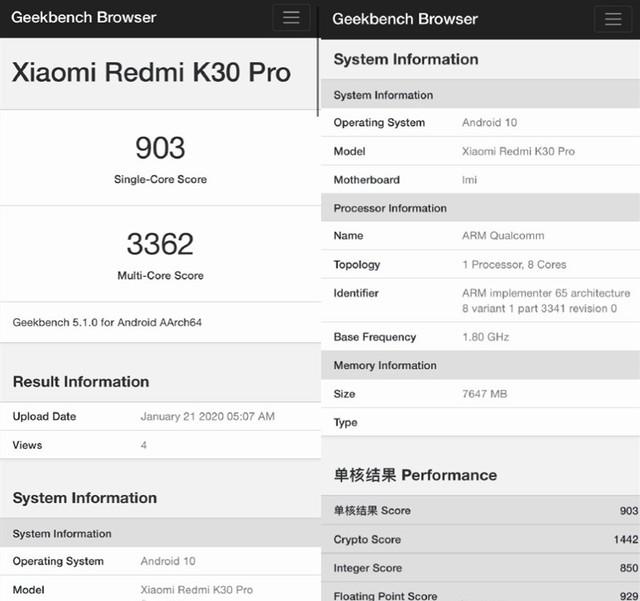This screenshot has height=601, width=640.
Task: Select the ARM implementer 65 identifier text
Action: (x=546, y=300)
